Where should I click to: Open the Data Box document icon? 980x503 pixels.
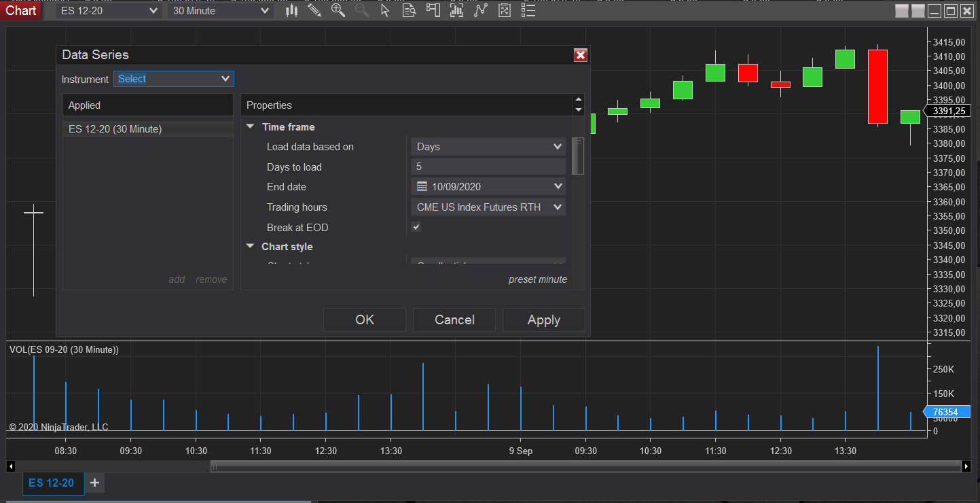(409, 10)
